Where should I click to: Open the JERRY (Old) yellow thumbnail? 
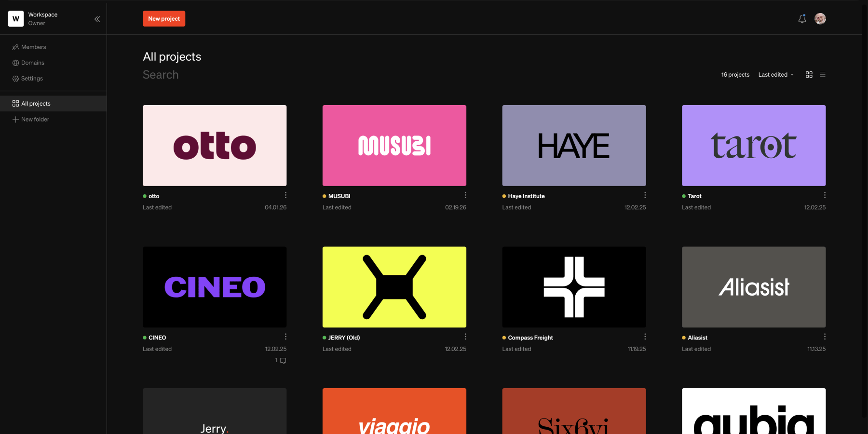pos(394,287)
